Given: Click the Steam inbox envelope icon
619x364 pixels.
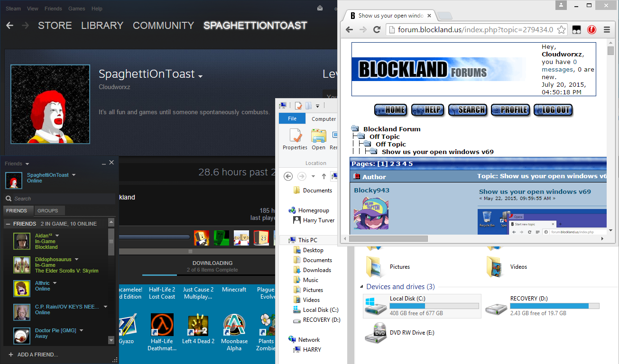Looking at the screenshot, I should [x=320, y=8].
